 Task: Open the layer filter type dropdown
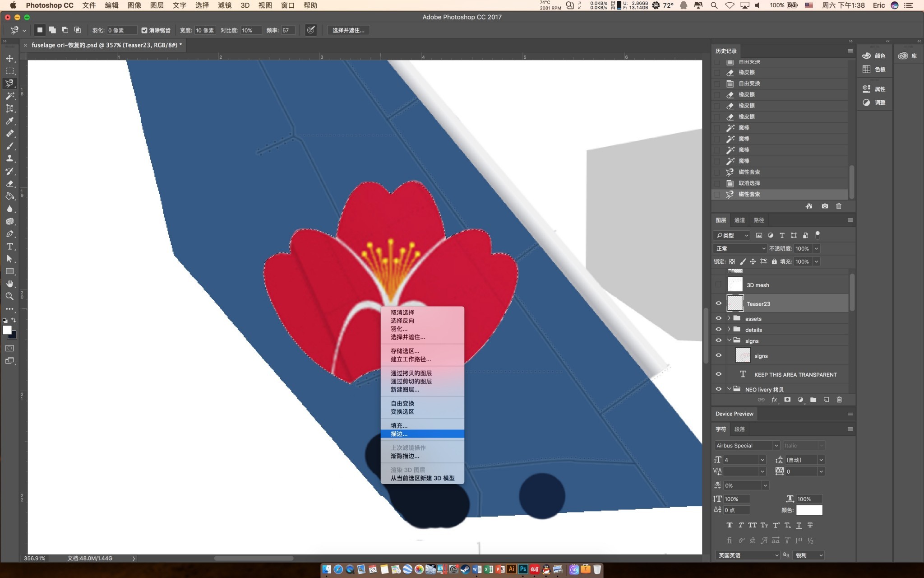click(x=731, y=235)
